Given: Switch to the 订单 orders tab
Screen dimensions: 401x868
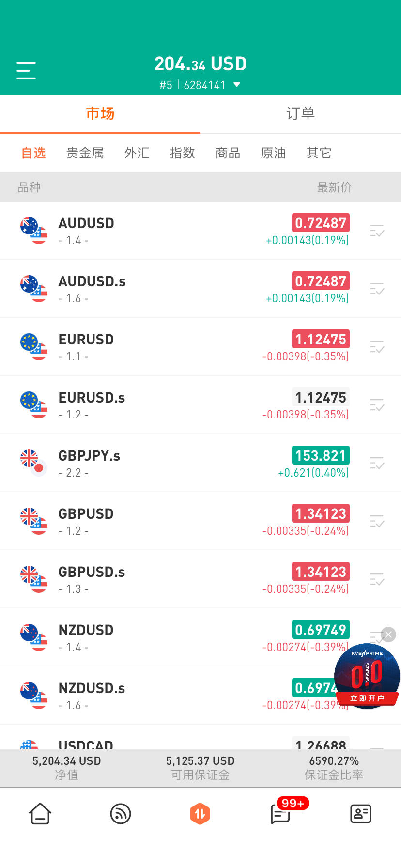Looking at the screenshot, I should pos(300,114).
